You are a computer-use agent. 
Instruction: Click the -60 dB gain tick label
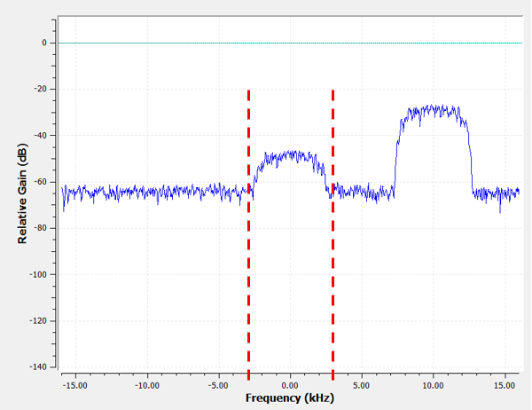(x=37, y=182)
